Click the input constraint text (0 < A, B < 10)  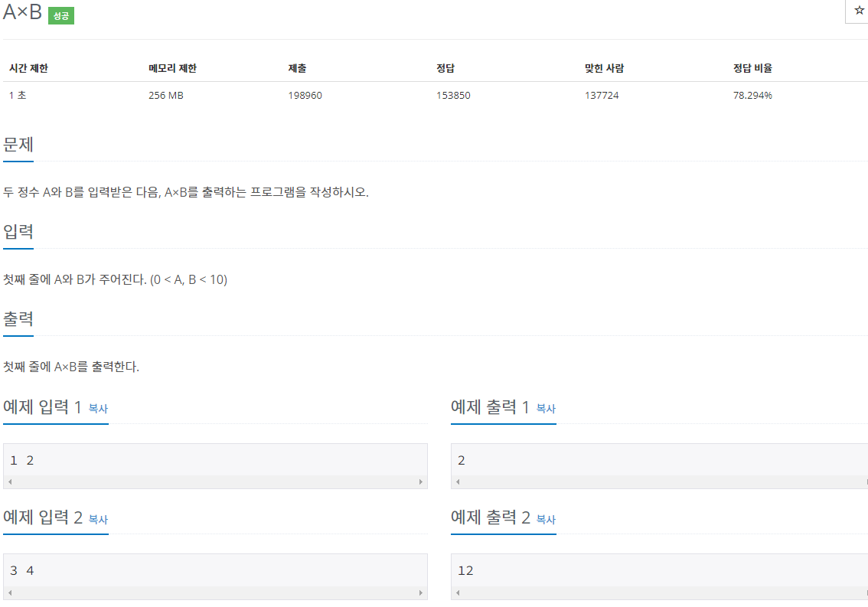pyautogui.click(x=189, y=279)
